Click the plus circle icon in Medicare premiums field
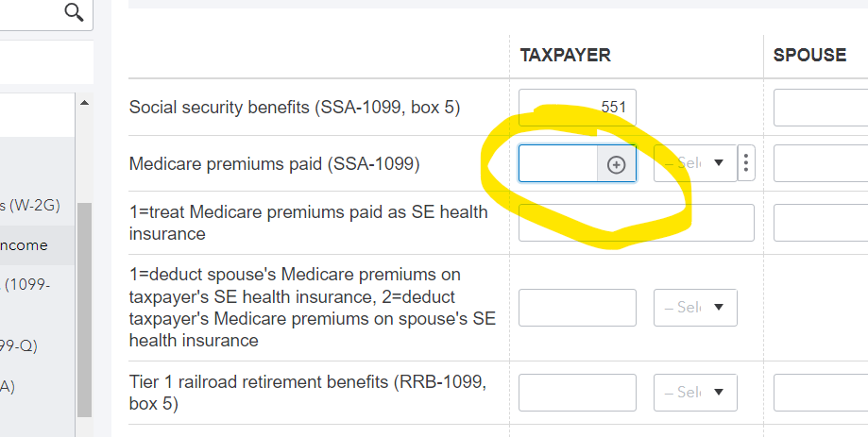 616,164
